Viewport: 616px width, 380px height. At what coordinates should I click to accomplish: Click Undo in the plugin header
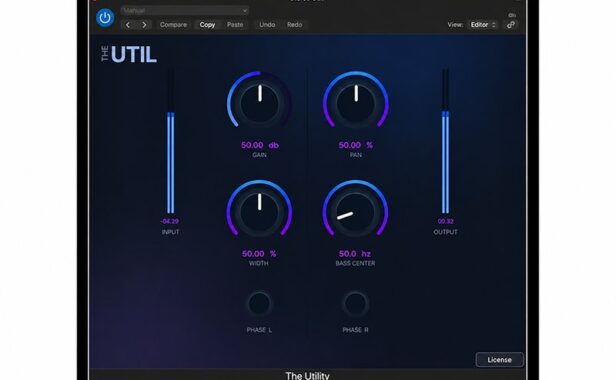(x=267, y=25)
